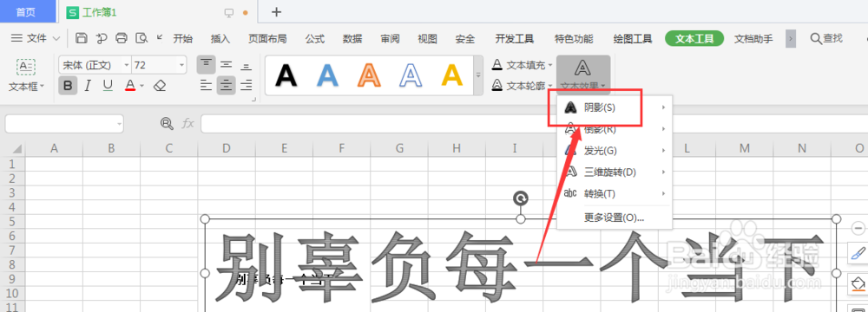Click the fx insert function icon
Image resolution: width=868 pixels, height=312 pixels.
[x=187, y=123]
